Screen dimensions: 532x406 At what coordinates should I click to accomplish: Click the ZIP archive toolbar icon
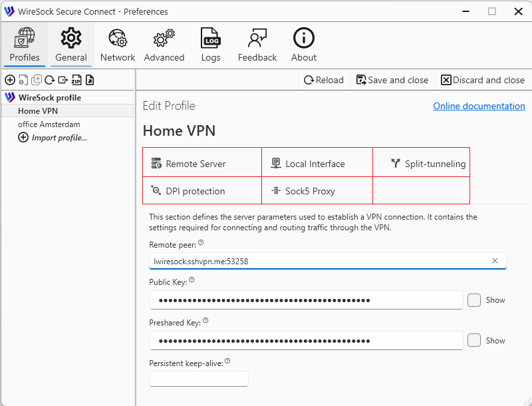click(76, 80)
